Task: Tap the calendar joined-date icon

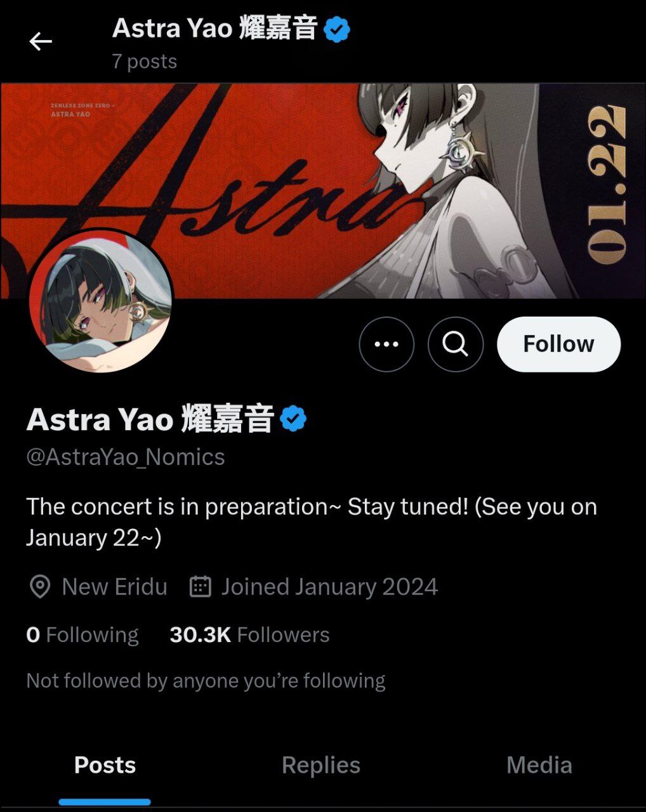Action: pyautogui.click(x=201, y=587)
